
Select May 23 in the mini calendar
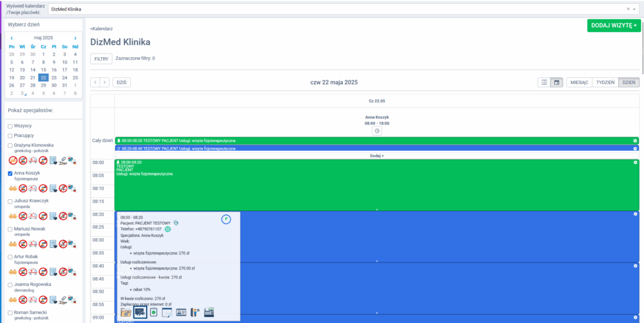click(54, 78)
